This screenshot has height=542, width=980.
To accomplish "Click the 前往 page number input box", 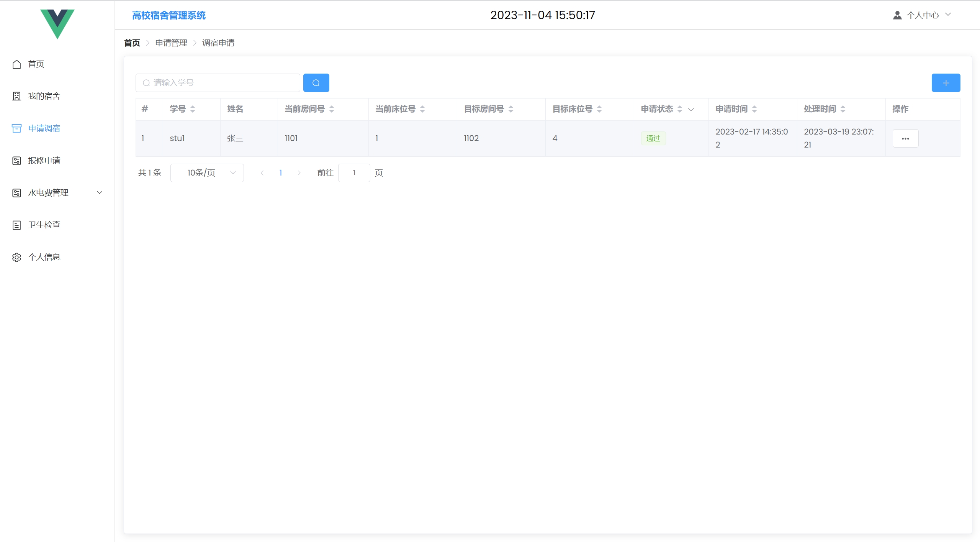I will coord(354,173).
